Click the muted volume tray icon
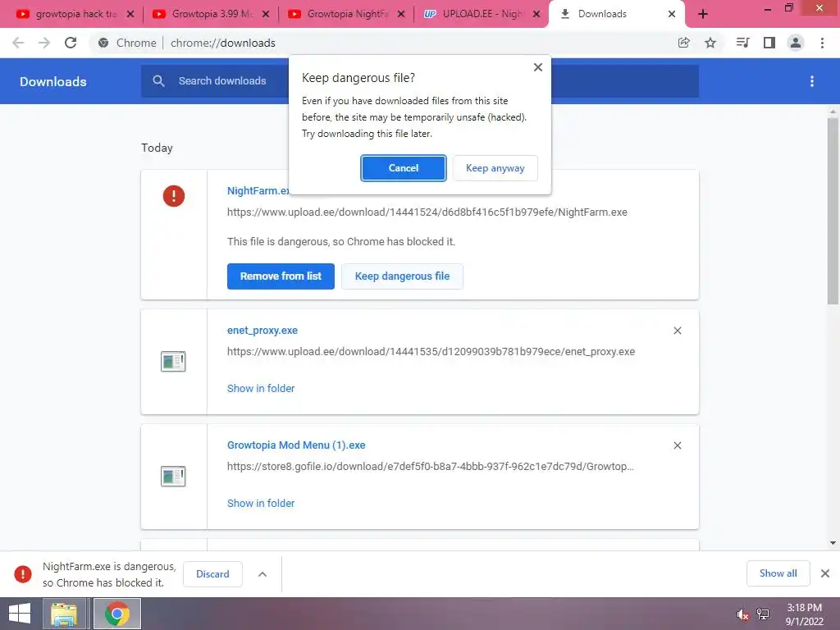Viewport: 840px width, 630px height. (x=742, y=614)
